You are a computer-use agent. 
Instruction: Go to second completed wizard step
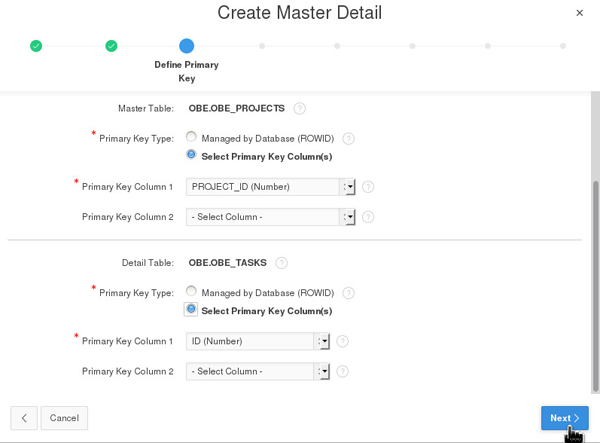111,46
